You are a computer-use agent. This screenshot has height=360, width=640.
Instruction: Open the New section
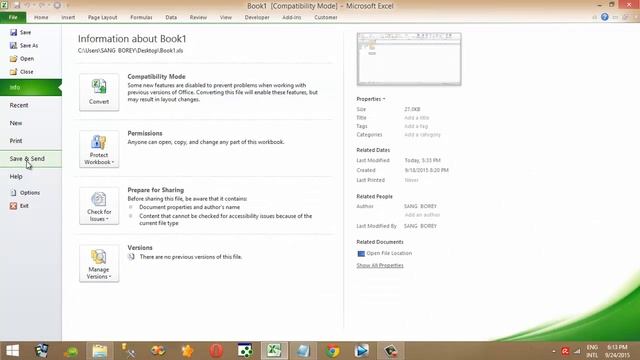pos(31,123)
